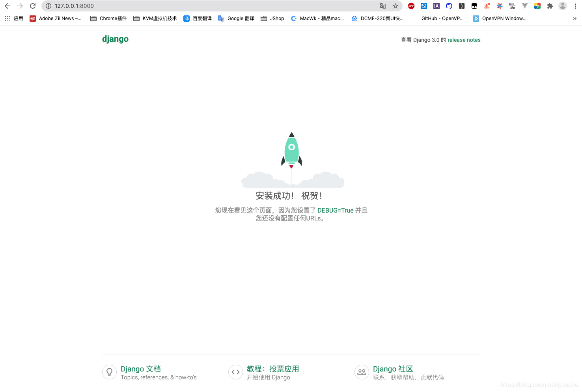
Task: Open the 应用 apps shortcut
Action: click(x=14, y=19)
